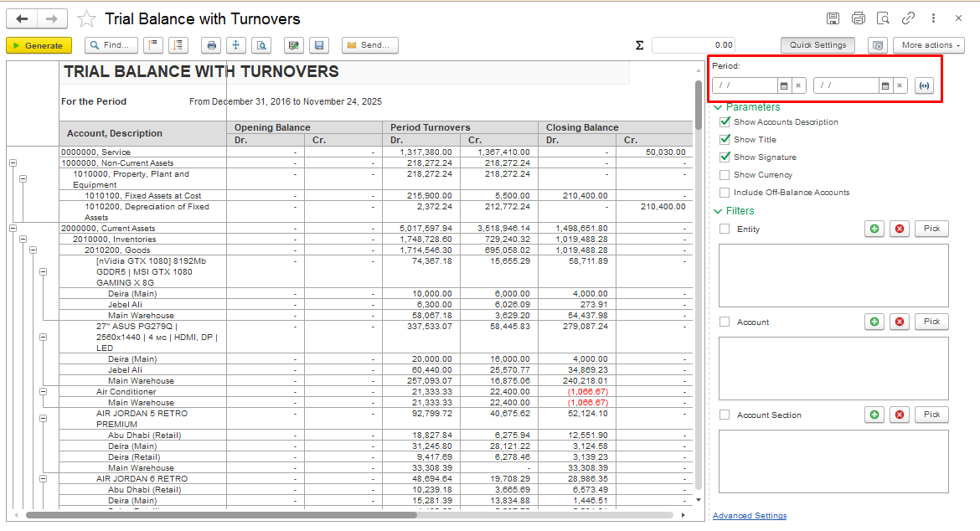This screenshot has height=531, width=980.
Task: Open calendar for the period start date
Action: click(784, 85)
